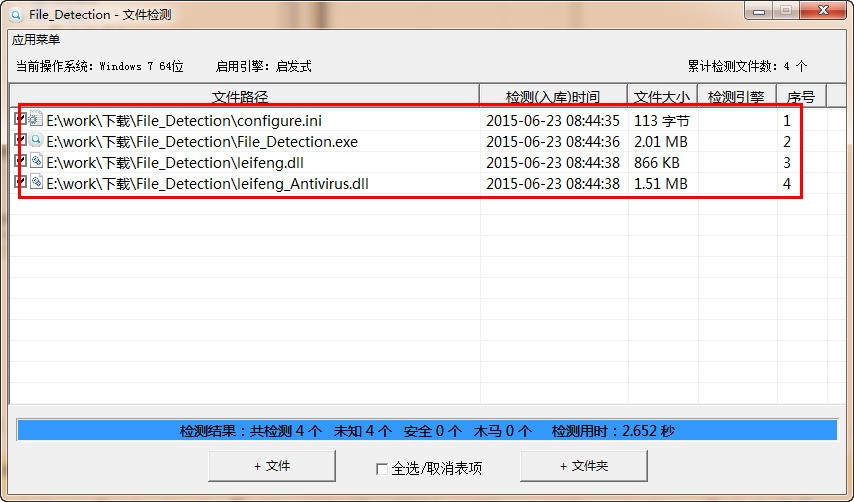
Task: Sort by the 文件路径 column header
Action: click(x=245, y=96)
